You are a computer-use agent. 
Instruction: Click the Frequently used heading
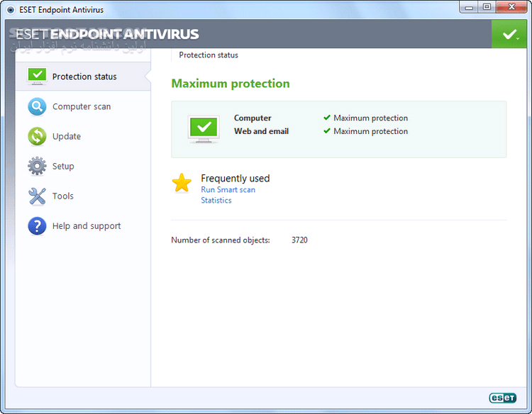tap(235, 179)
